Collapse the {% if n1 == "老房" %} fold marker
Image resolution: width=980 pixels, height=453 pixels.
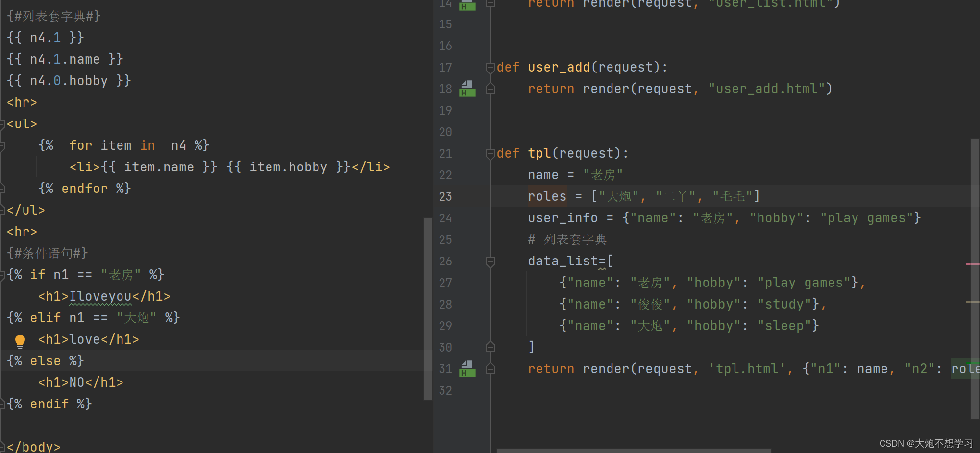click(2, 275)
